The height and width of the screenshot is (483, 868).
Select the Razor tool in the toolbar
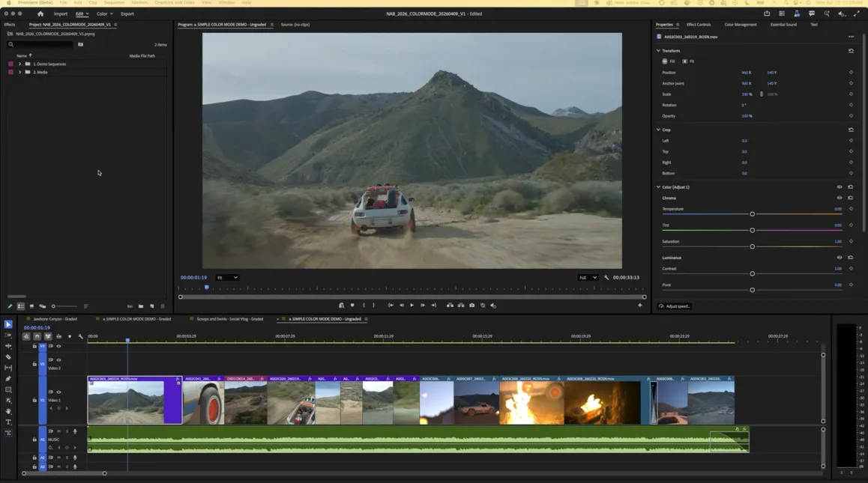[x=8, y=357]
